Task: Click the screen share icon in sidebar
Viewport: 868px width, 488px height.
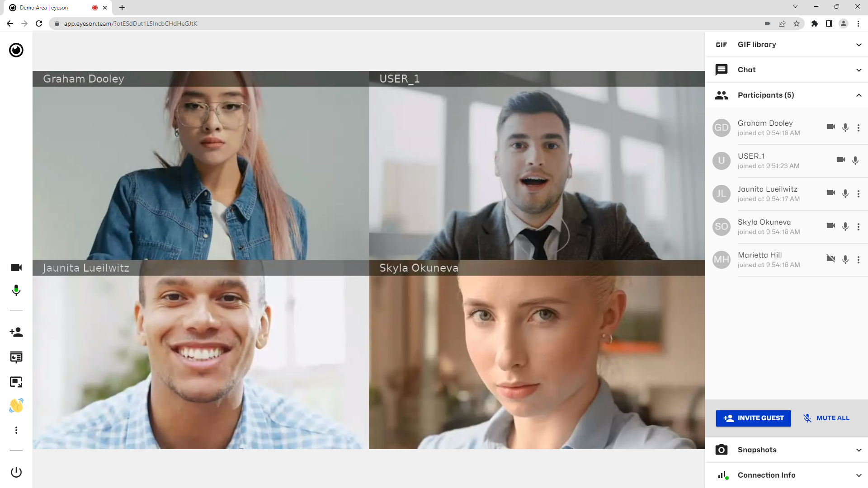Action: point(16,382)
